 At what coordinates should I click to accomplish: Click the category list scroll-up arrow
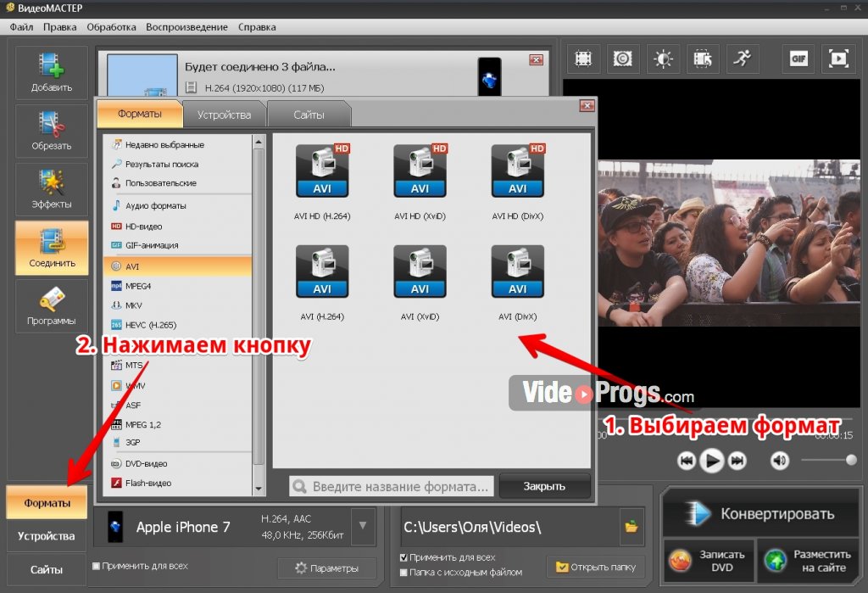[259, 143]
